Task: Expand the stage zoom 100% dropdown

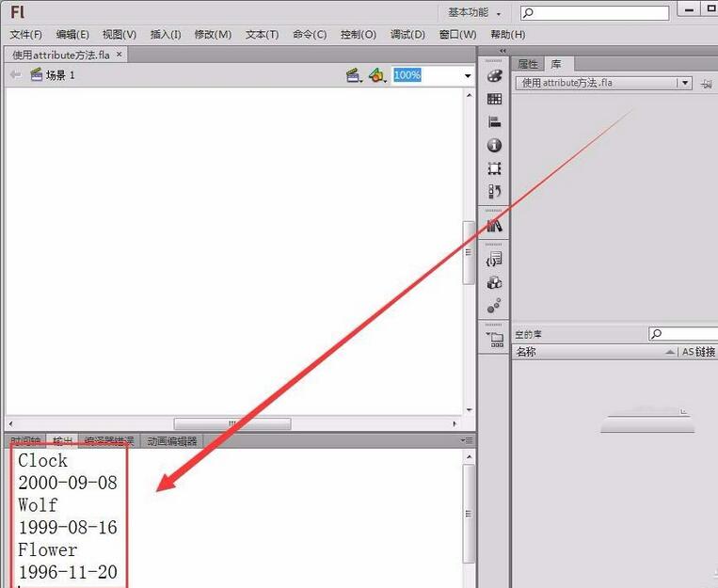Action: click(x=468, y=75)
